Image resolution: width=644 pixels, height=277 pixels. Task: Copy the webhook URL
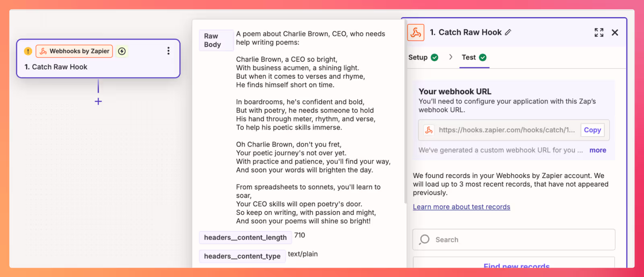[592, 130]
